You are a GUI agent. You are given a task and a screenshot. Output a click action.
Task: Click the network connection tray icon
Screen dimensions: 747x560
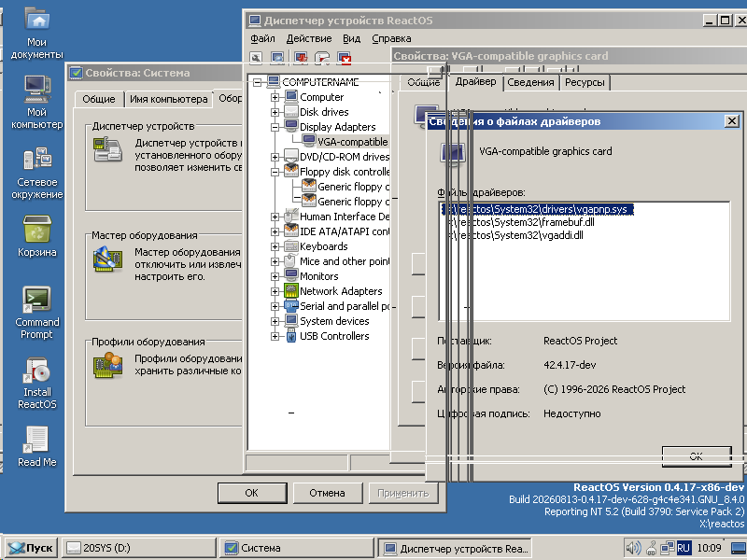click(x=667, y=548)
